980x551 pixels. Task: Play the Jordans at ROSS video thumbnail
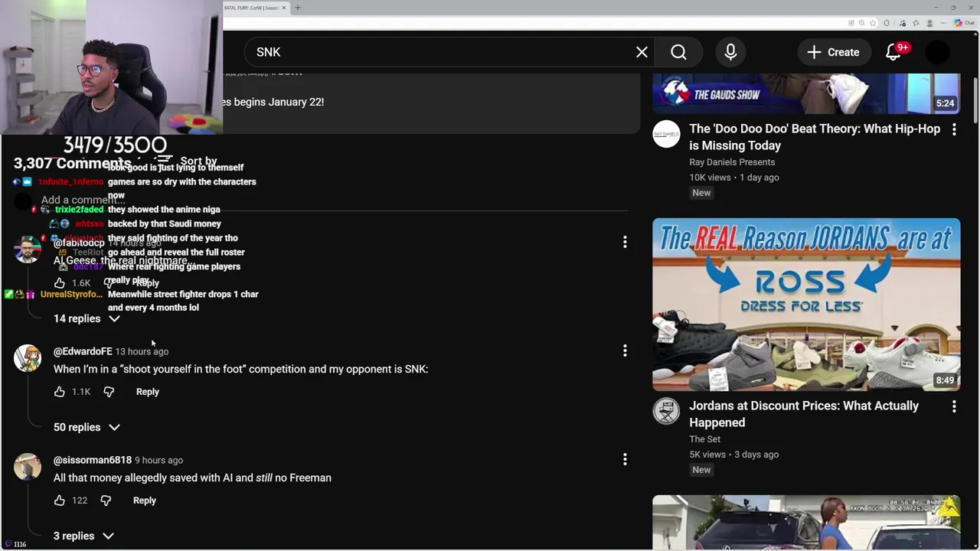click(806, 305)
